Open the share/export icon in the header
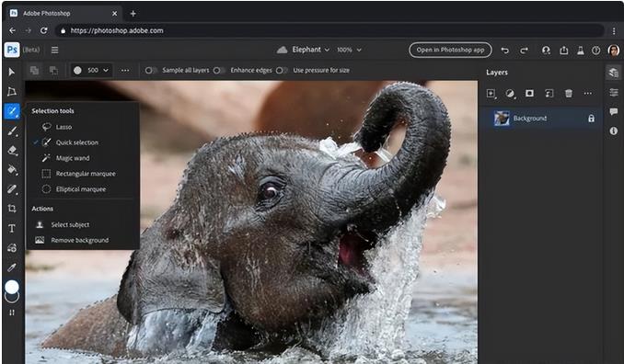 point(564,50)
